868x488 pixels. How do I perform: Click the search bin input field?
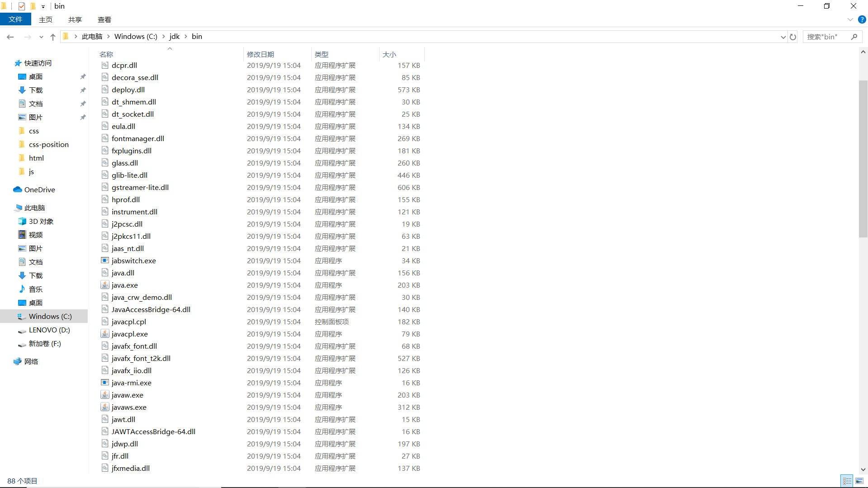click(x=826, y=37)
